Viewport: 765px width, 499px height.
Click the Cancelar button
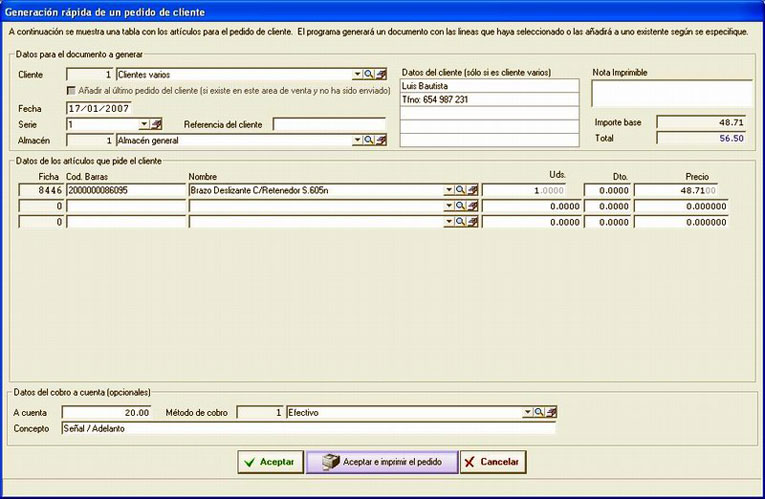pos(493,461)
